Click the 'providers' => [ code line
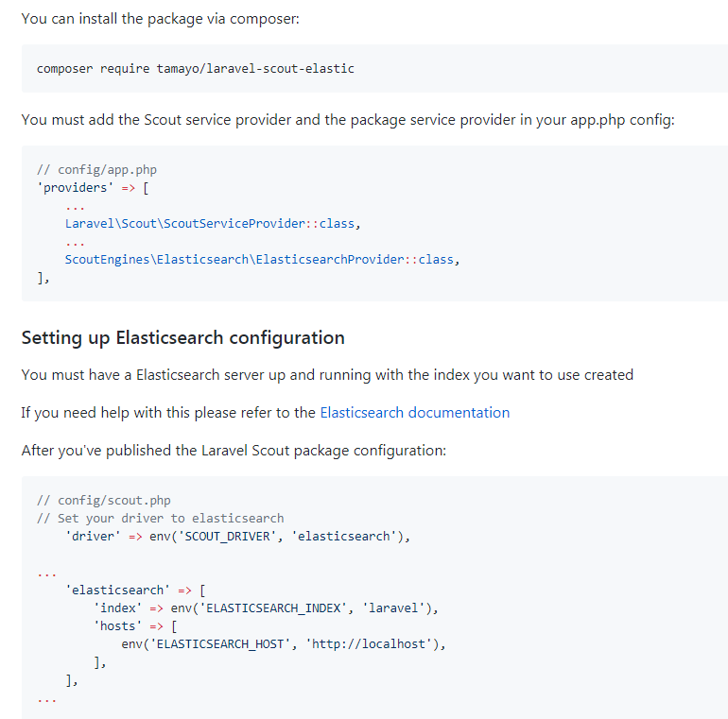 [93, 188]
